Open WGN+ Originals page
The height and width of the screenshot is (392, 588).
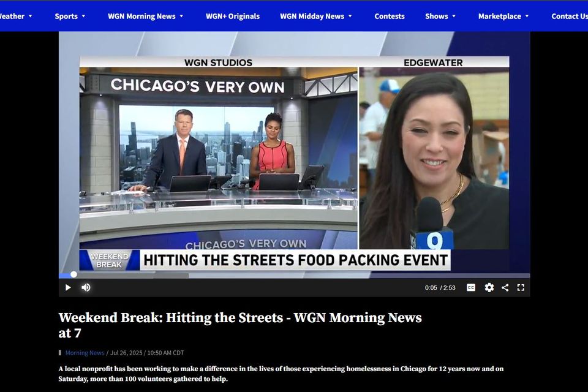[x=232, y=16]
